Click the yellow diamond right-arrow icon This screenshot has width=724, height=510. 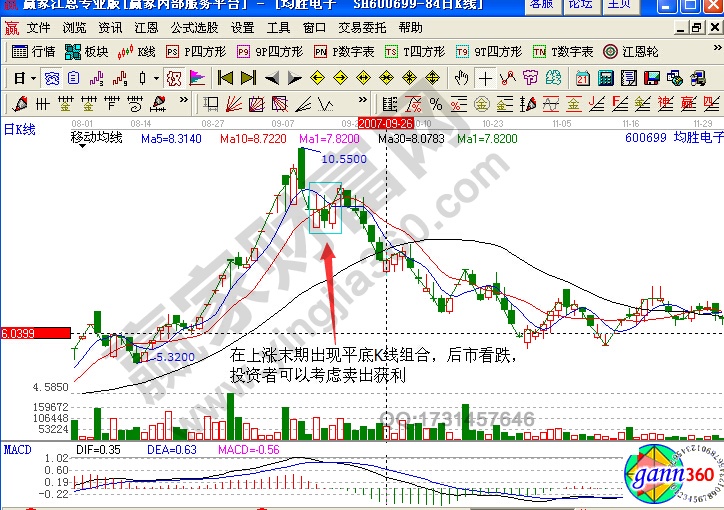[340, 78]
